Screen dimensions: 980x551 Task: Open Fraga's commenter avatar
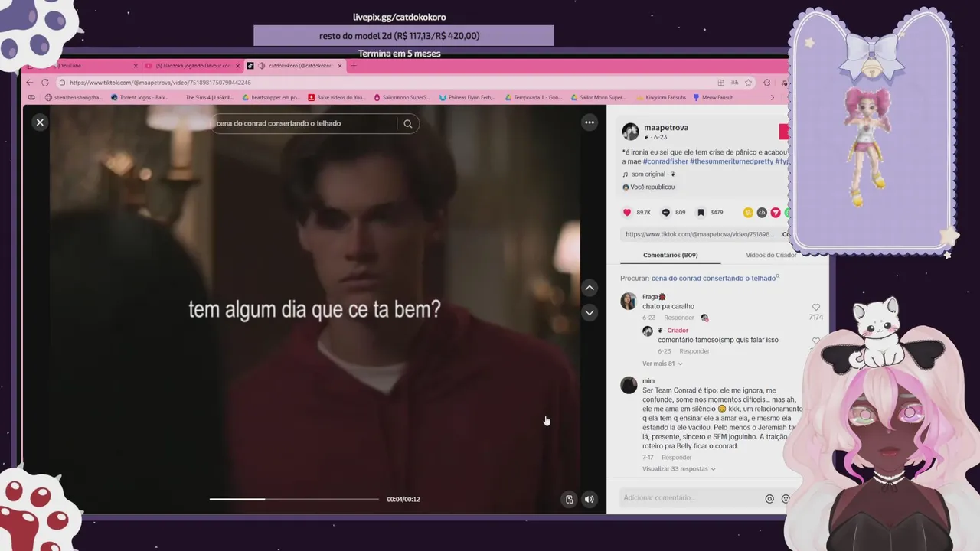629,301
